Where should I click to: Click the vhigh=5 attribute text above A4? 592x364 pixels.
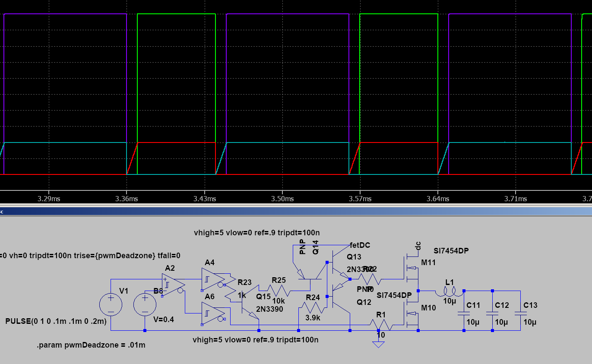point(257,233)
